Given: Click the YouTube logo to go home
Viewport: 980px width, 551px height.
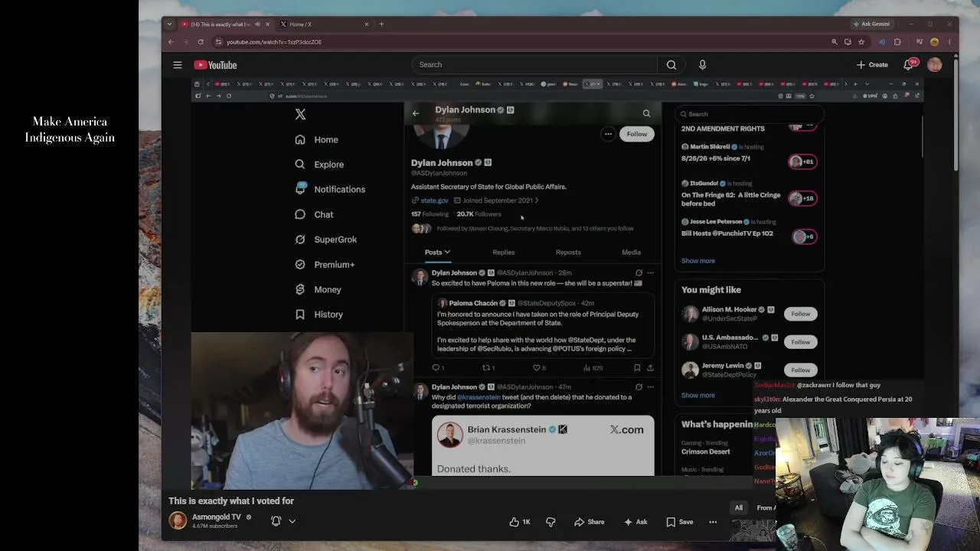Looking at the screenshot, I should click(215, 65).
